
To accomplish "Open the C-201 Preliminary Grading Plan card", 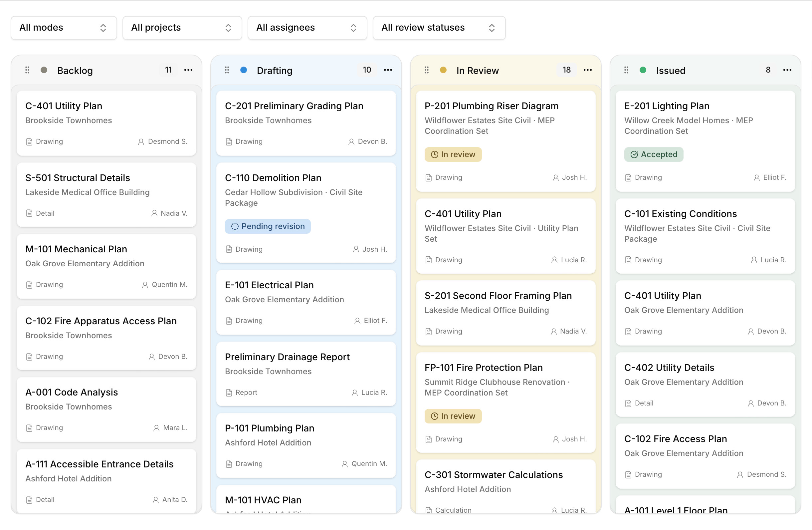I will (306, 123).
